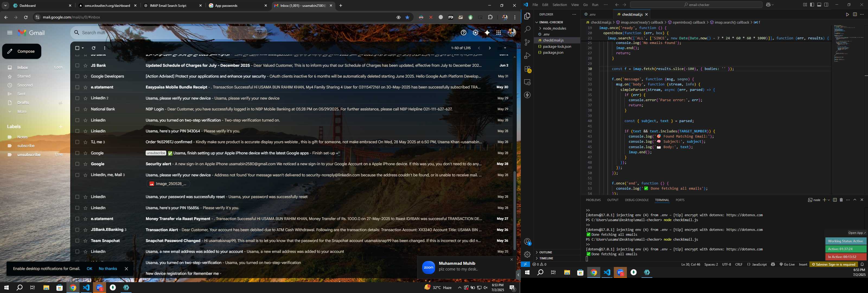Screen dimensions: 868x293
Task: Open Chrome tab search dropdown arrow
Action: pos(5,6)
